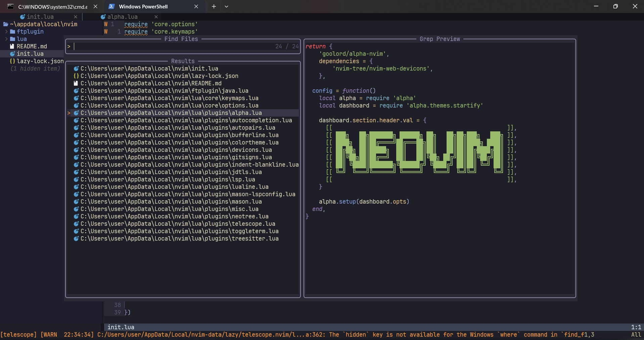The width and height of the screenshot is (644, 340).
Task: Click the '(1 hidden item)' note in the tree
Action: 35,69
